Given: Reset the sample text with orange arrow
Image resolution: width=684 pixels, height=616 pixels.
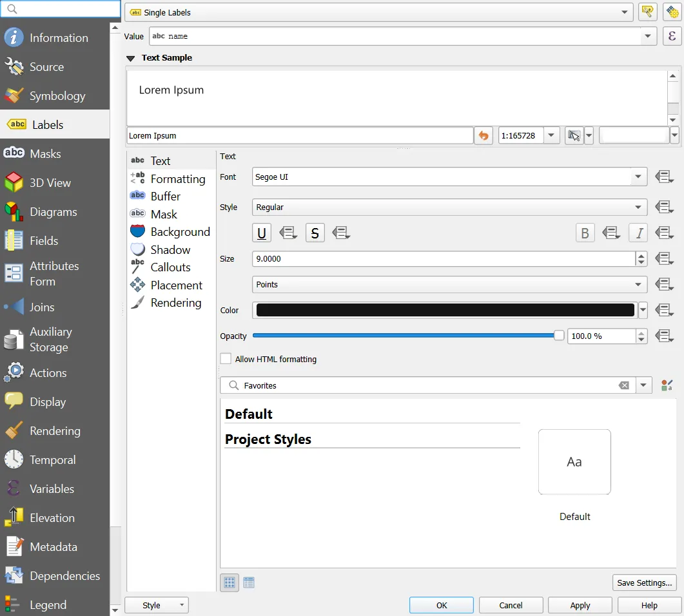Looking at the screenshot, I should [484, 135].
